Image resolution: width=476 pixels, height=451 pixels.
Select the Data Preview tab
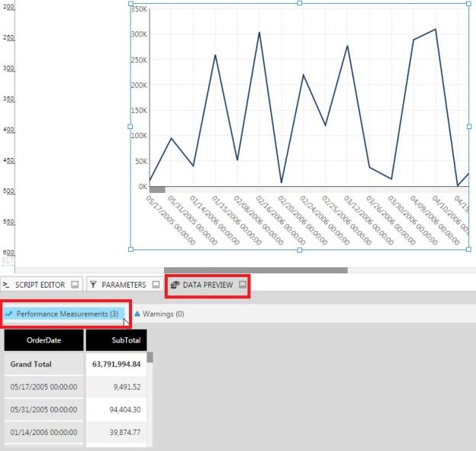point(207,285)
